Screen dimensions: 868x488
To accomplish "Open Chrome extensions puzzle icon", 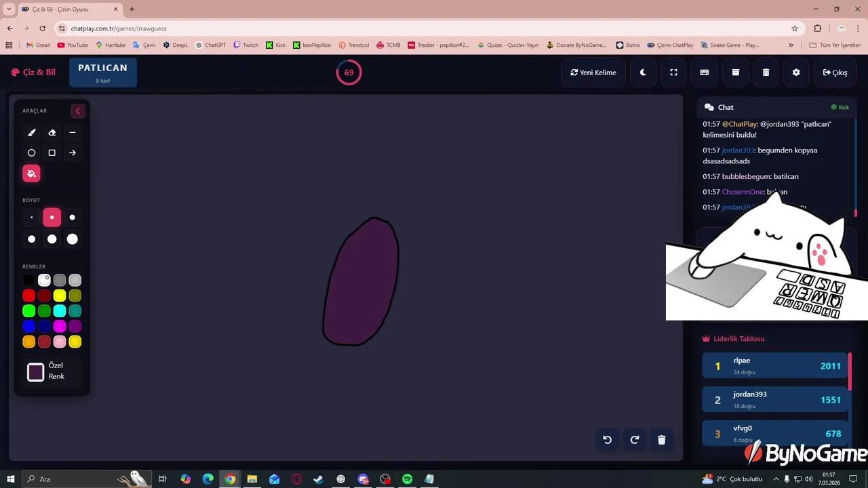I will [x=817, y=28].
